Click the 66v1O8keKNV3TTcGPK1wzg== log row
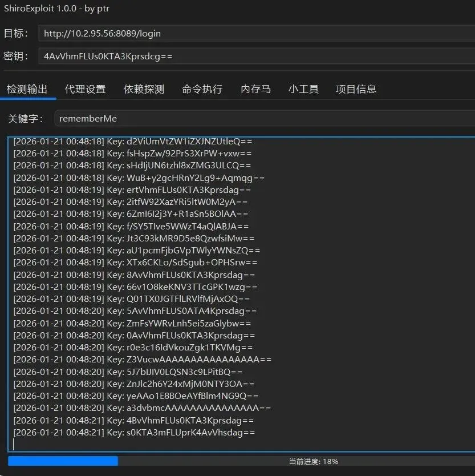Screen dimensions: 475x476 pos(135,287)
